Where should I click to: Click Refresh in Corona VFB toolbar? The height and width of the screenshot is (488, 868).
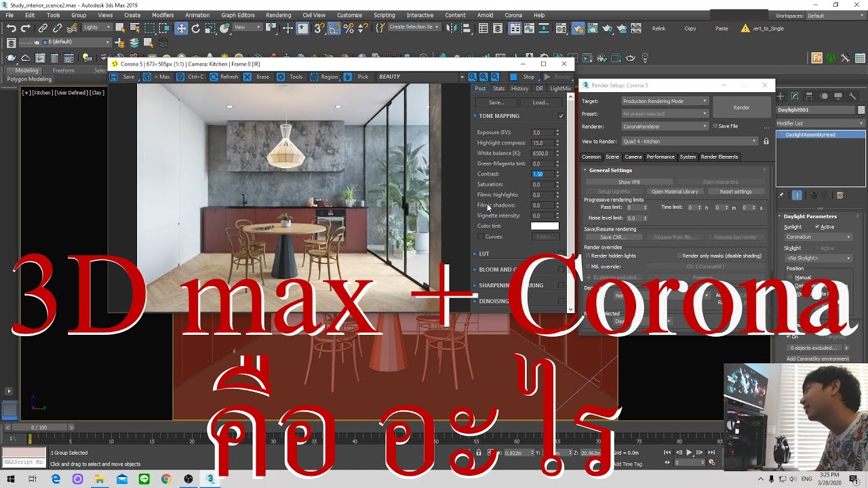(224, 77)
